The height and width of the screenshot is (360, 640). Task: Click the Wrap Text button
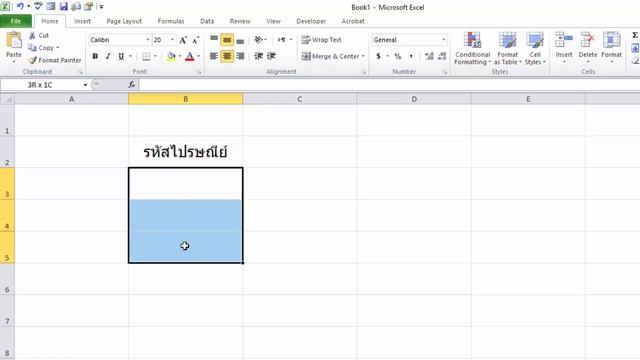(x=321, y=40)
